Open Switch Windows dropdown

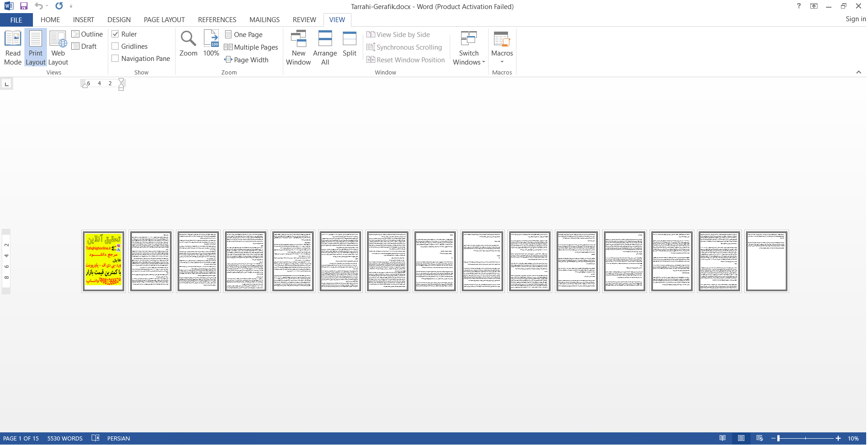pyautogui.click(x=469, y=48)
